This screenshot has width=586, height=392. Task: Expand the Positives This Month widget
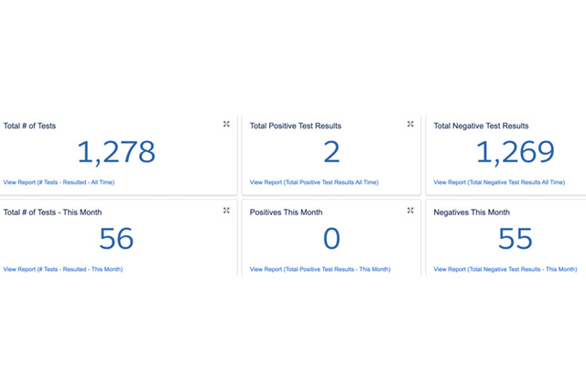click(410, 211)
